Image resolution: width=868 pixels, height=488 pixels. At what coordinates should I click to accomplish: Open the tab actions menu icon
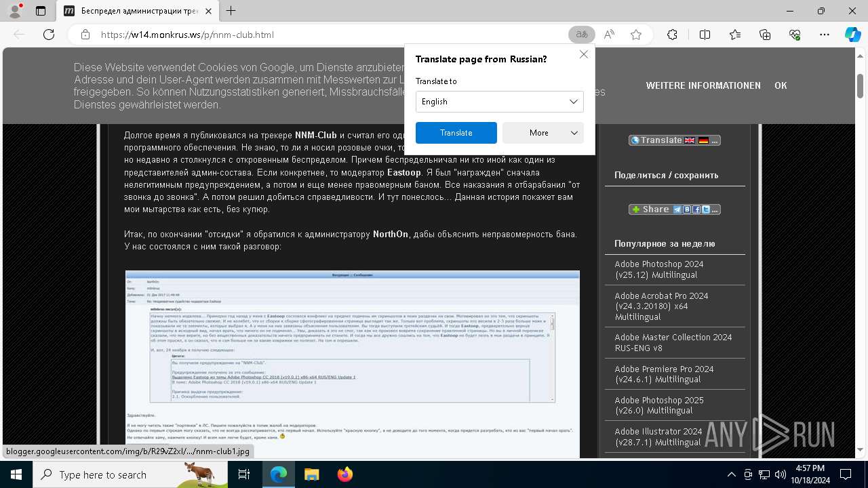click(x=41, y=11)
